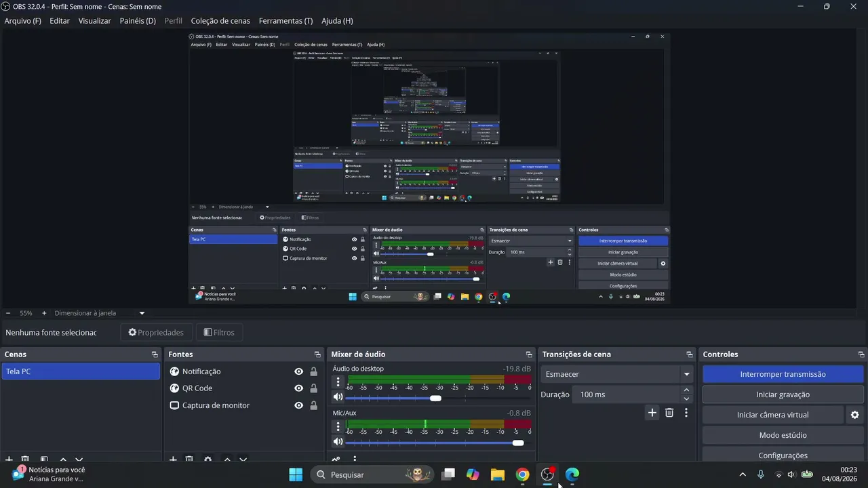
Task: Show hidden system tray icons
Action: (743, 474)
